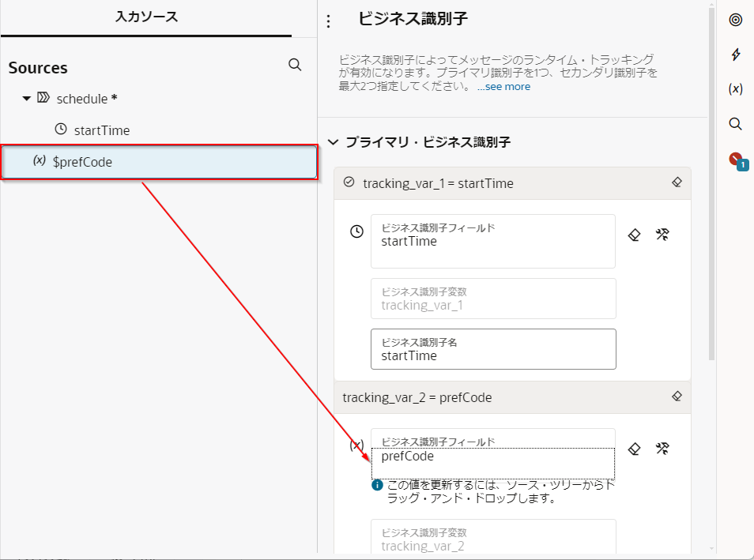Select the 入力ソース tab

coord(146,17)
